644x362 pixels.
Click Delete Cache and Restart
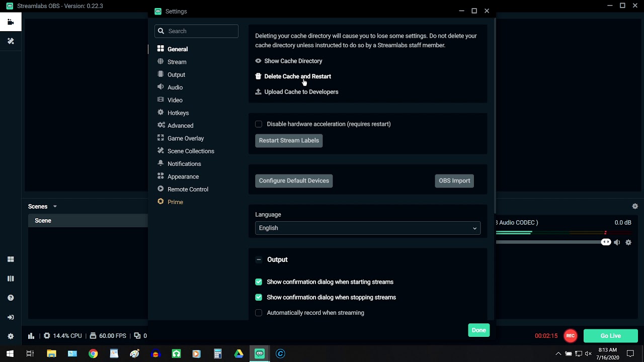(x=297, y=76)
